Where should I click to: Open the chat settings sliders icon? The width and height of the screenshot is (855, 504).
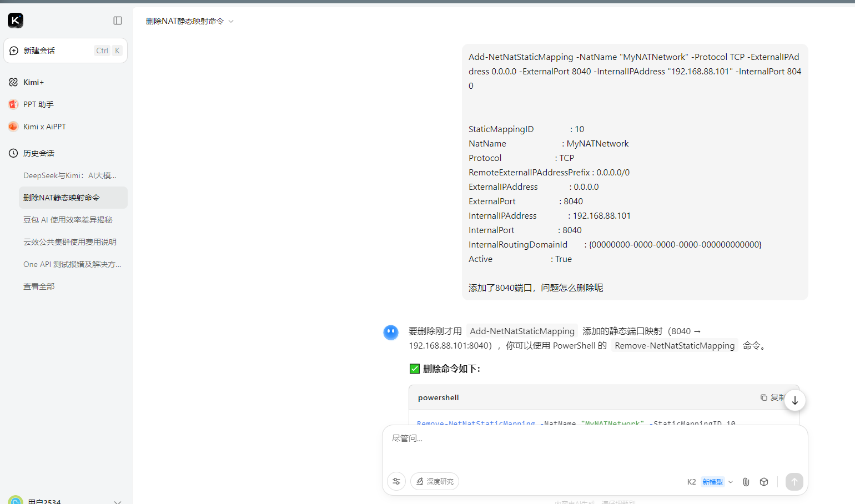(396, 481)
